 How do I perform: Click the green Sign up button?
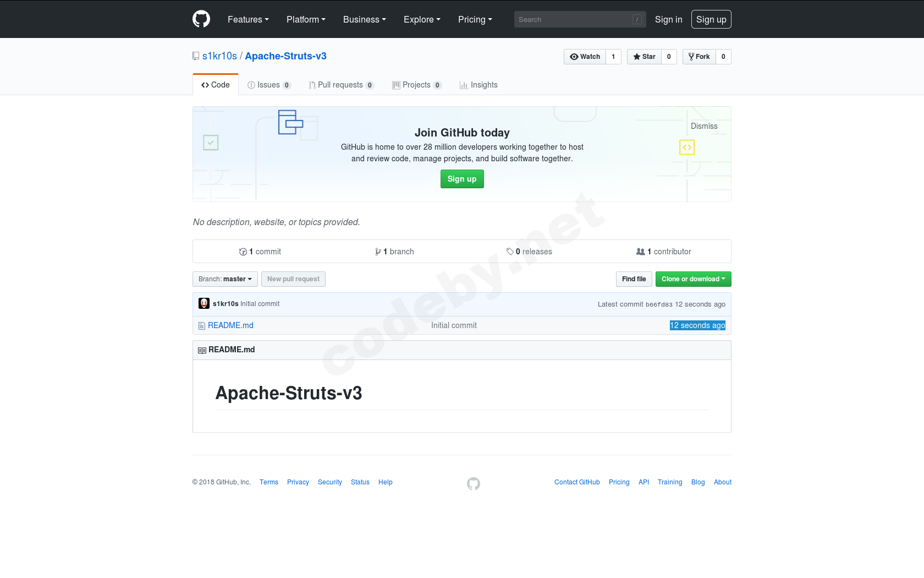tap(462, 179)
